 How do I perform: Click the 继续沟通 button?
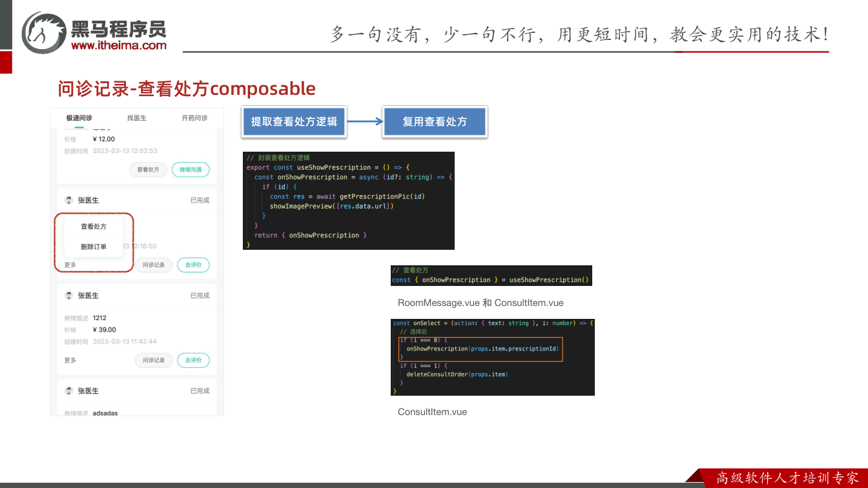point(191,170)
